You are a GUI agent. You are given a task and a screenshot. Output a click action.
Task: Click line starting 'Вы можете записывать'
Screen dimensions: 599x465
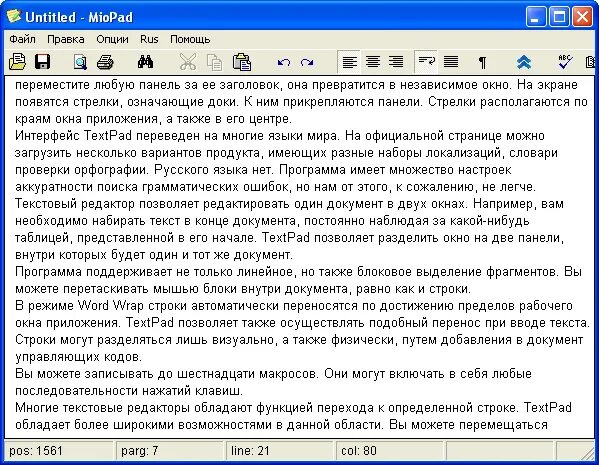coord(273,374)
